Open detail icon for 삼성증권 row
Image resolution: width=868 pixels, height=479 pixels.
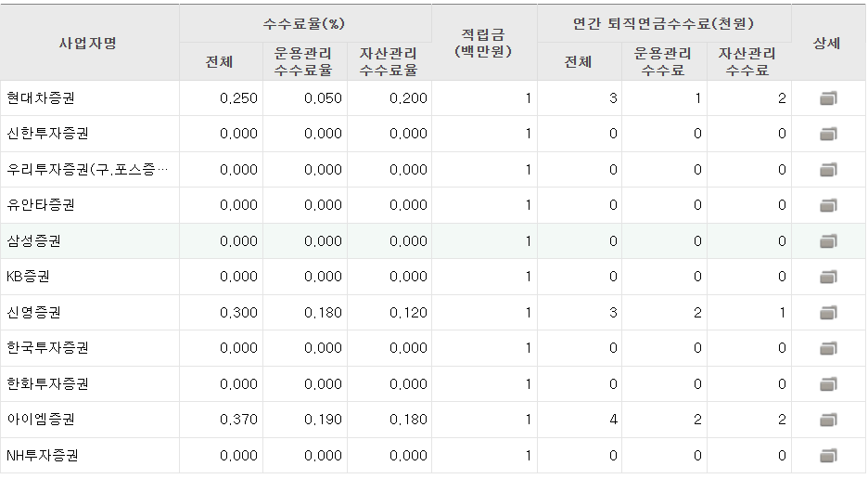point(828,241)
